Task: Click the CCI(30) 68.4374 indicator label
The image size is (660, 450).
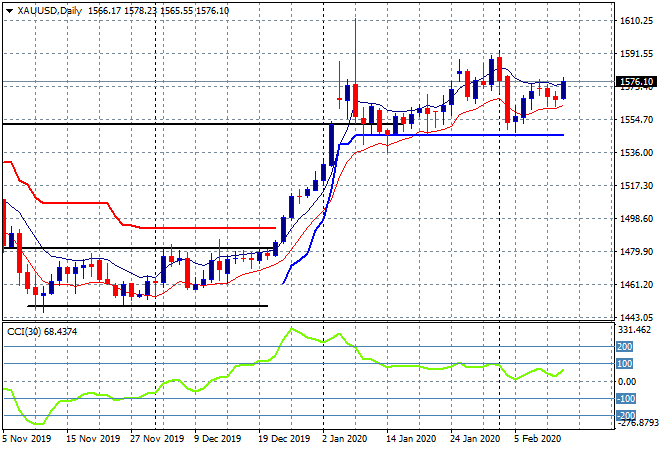Action: point(42,332)
